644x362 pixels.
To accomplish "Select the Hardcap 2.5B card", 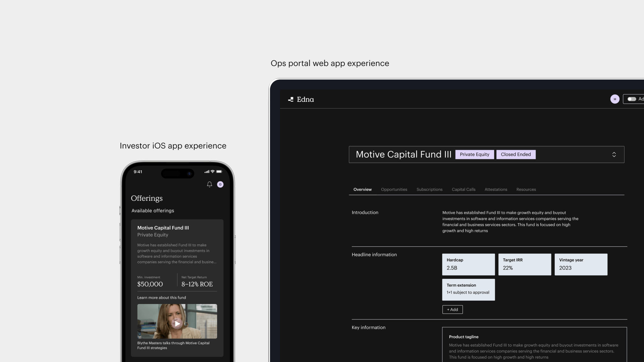I will 468,264.
